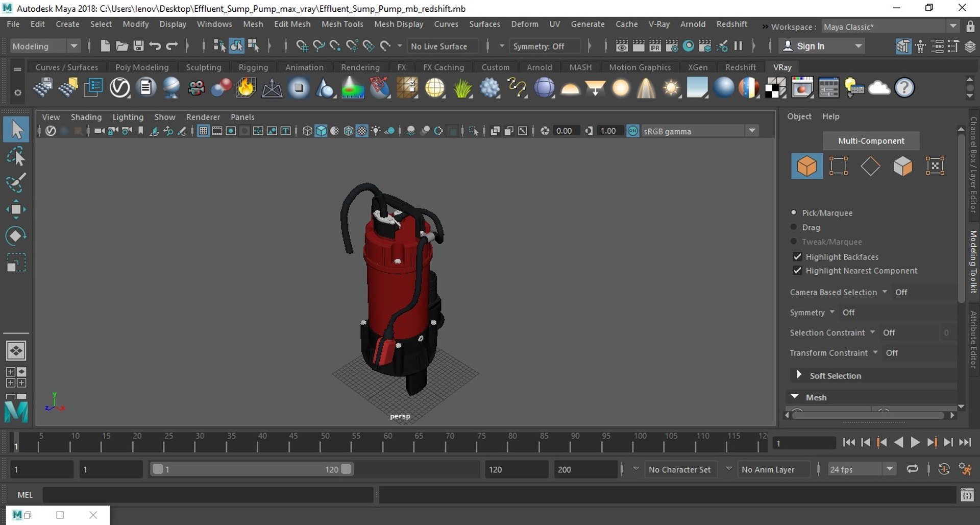Screen dimensions: 980x525
Task: Open the Mesh Tools menu
Action: [342, 24]
